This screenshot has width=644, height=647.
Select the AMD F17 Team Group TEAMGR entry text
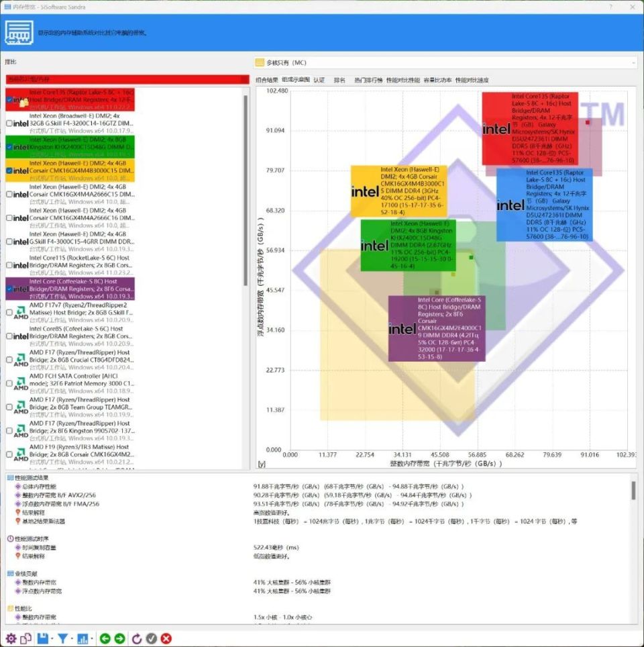[81, 407]
